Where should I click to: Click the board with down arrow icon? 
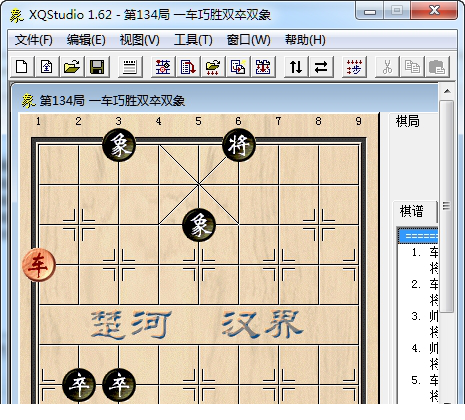click(x=263, y=67)
